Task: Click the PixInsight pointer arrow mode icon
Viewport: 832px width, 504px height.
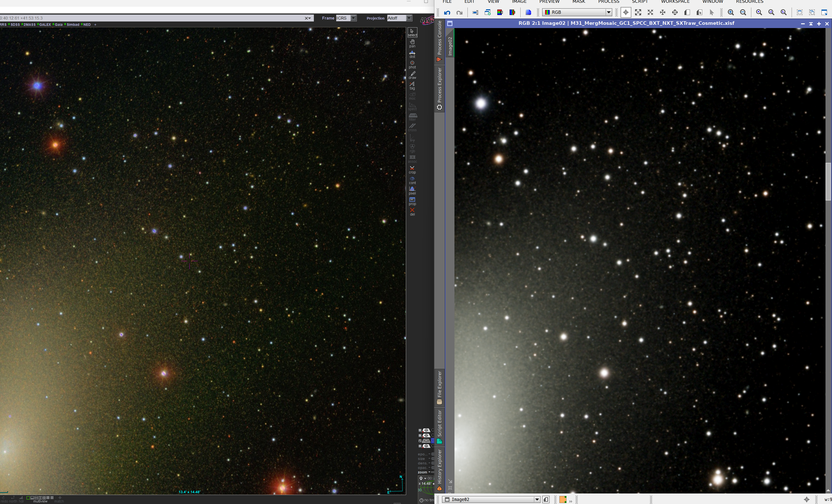Action: [711, 13]
